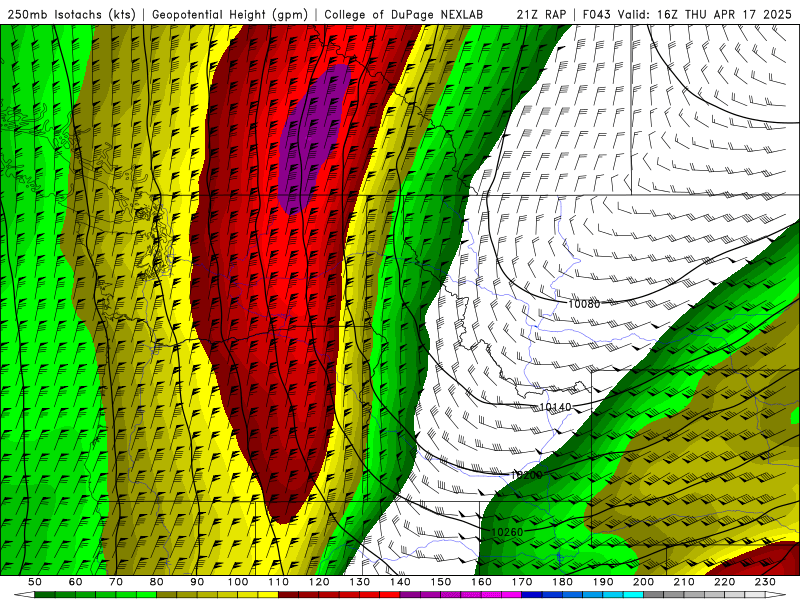Click the 90 value on the color scale

point(197,582)
